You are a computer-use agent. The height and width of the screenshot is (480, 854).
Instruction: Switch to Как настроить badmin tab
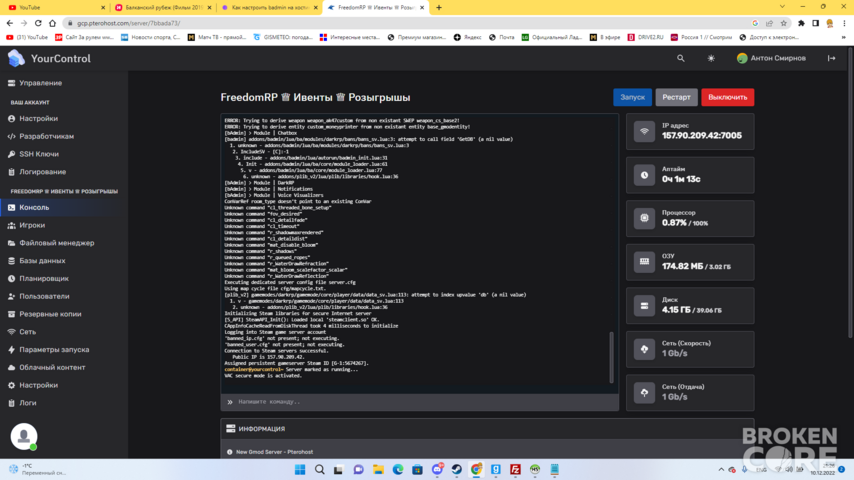(270, 8)
